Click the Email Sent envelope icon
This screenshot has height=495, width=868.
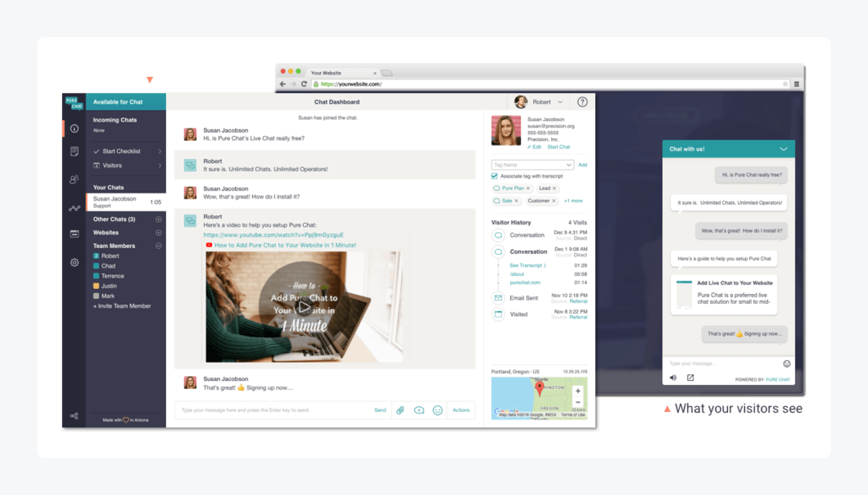tap(498, 298)
